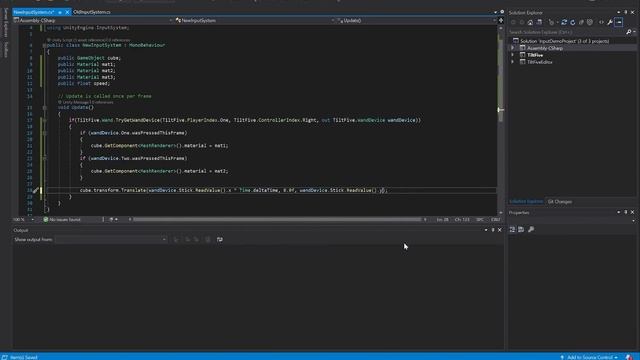Click Solution Explorer Home icon
The width and height of the screenshot is (640, 360).
(530, 22)
